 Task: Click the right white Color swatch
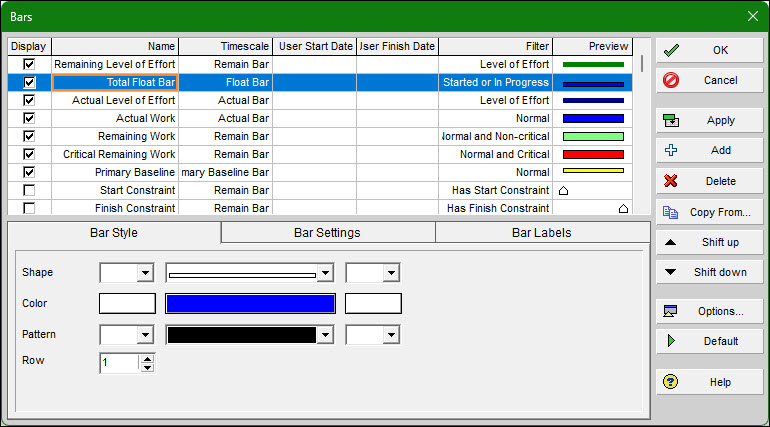point(373,303)
